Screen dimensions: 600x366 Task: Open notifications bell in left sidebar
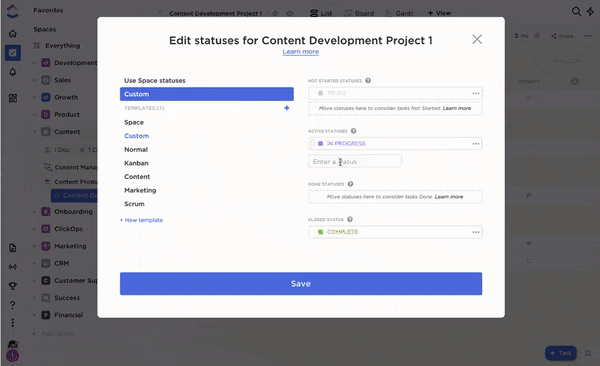pyautogui.click(x=13, y=72)
